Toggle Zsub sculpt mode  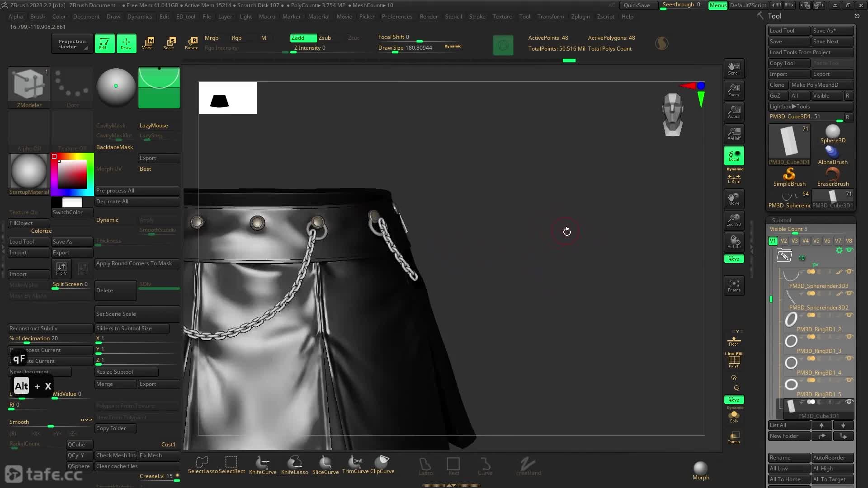pyautogui.click(x=325, y=38)
